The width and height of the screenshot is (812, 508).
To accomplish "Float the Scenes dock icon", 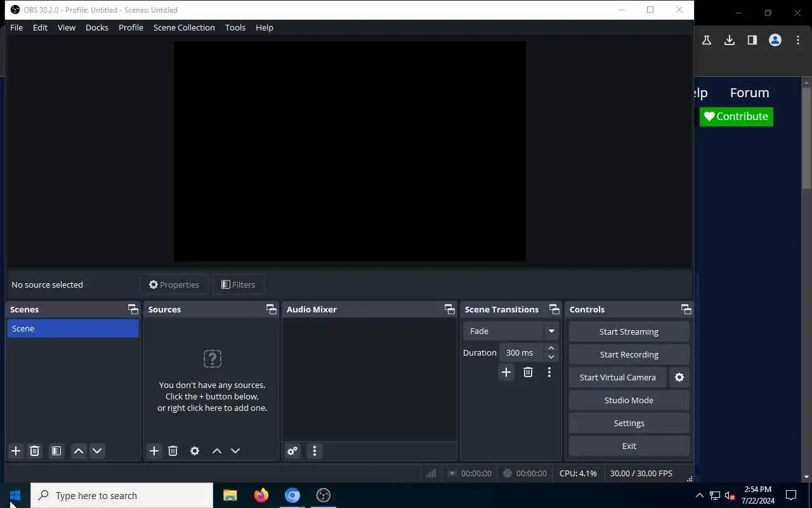I will click(133, 309).
